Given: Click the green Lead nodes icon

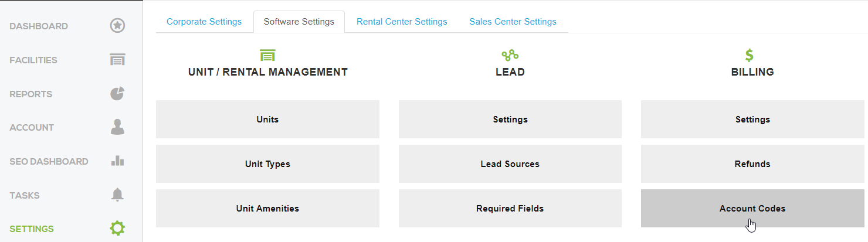Looking at the screenshot, I should pos(510,56).
